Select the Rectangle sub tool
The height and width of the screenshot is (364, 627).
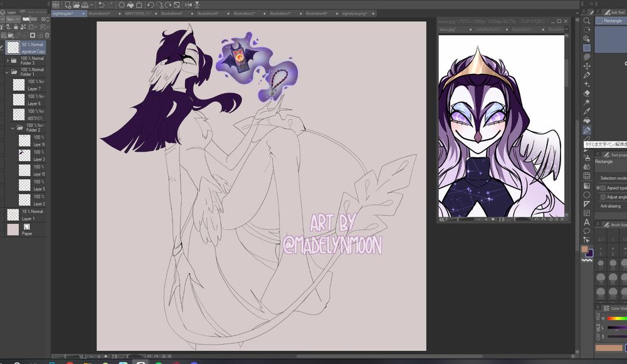(611, 21)
